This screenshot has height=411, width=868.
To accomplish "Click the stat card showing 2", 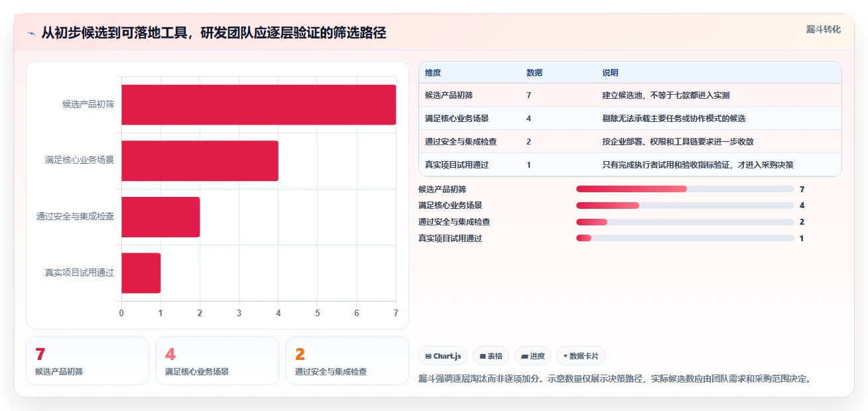I will point(347,361).
